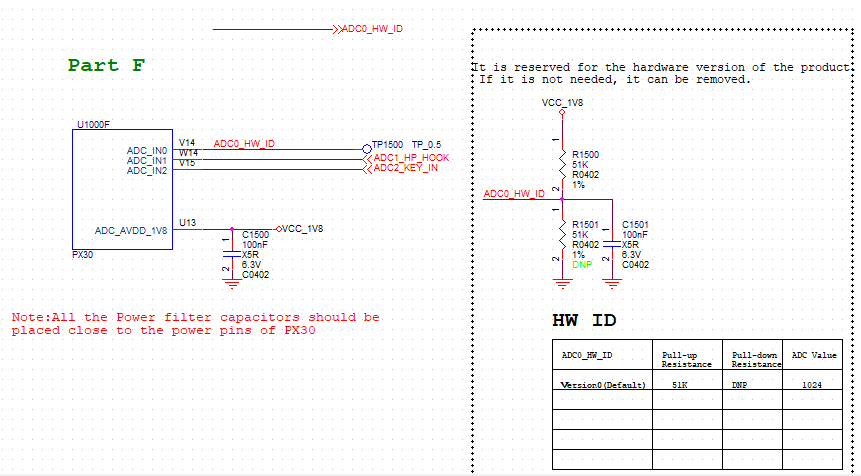Click the TP1500 designator text
The width and height of the screenshot is (861, 476).
click(388, 144)
